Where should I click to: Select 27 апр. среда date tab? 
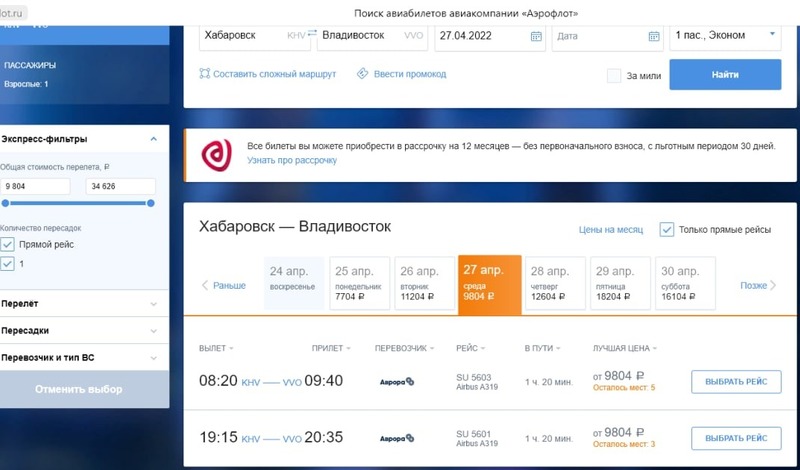click(490, 285)
